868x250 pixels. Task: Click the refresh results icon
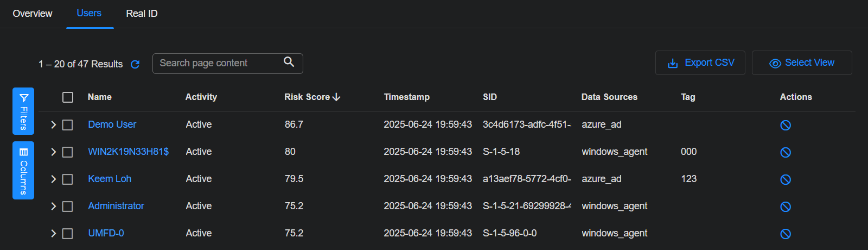coord(135,64)
